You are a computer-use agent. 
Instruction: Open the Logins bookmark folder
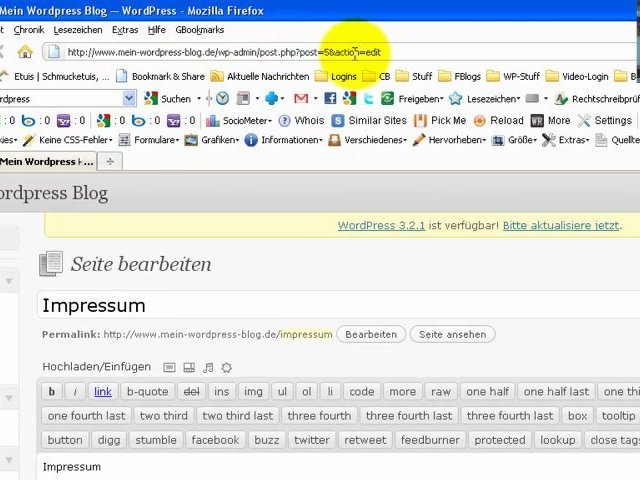tap(336, 76)
